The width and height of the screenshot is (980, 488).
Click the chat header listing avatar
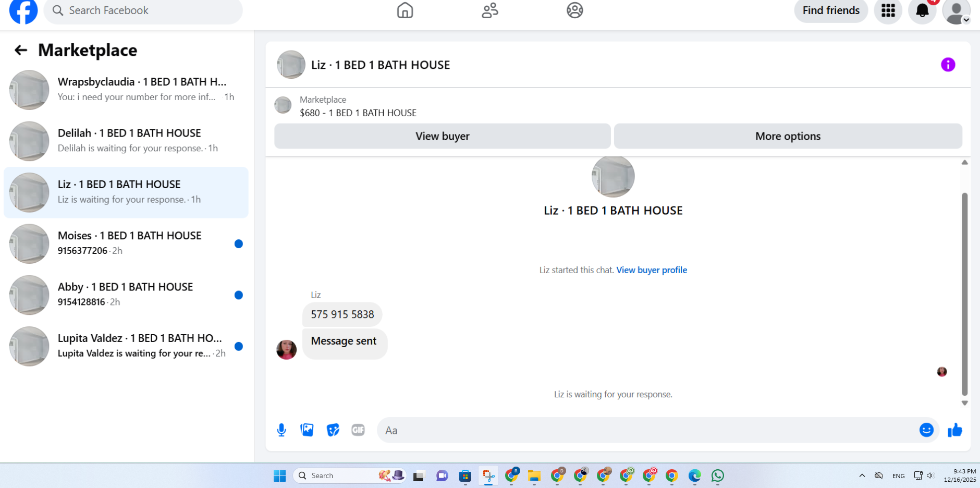(291, 65)
